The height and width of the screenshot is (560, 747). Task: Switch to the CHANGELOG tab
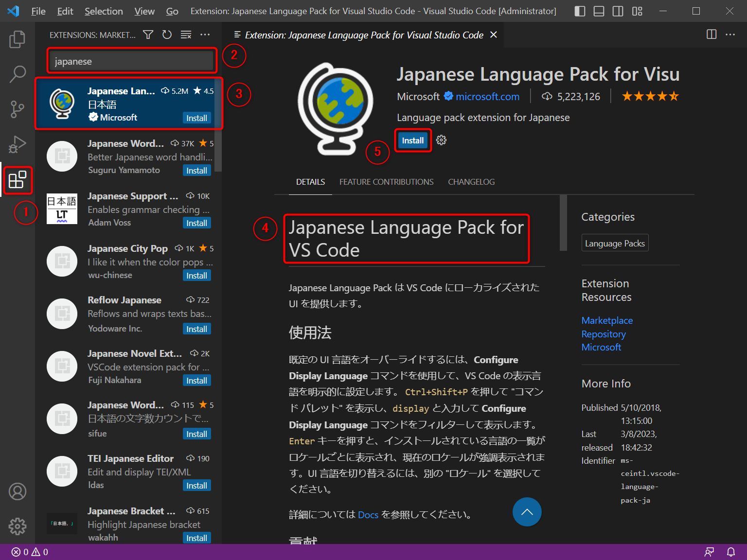coord(471,182)
